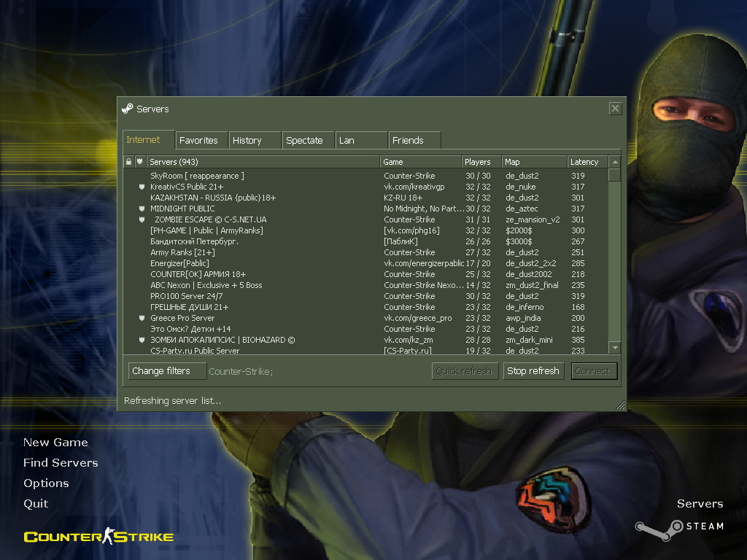Switch to the Internet tab
747x560 pixels.
pos(148,140)
